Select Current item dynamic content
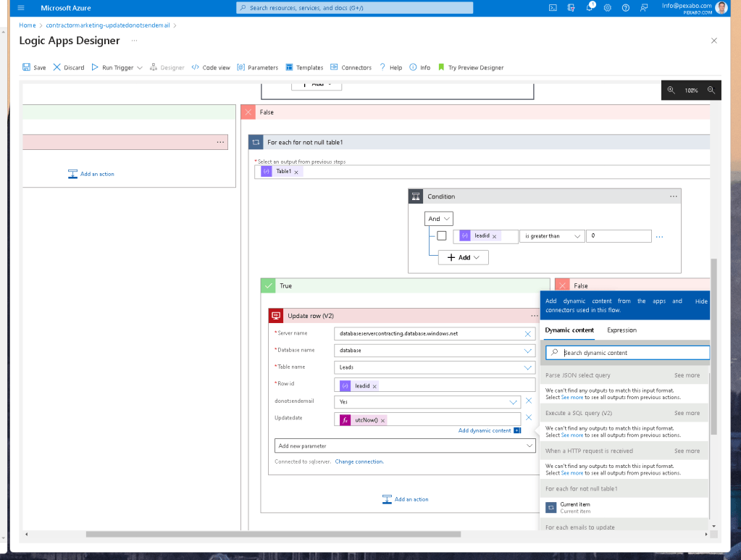Screen dimensions: 741x560 pyautogui.click(x=624, y=508)
